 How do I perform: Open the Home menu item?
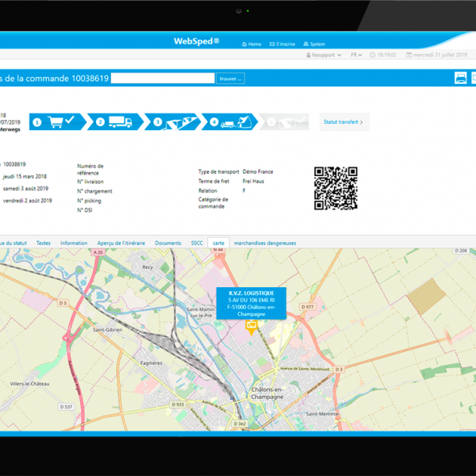click(251, 44)
